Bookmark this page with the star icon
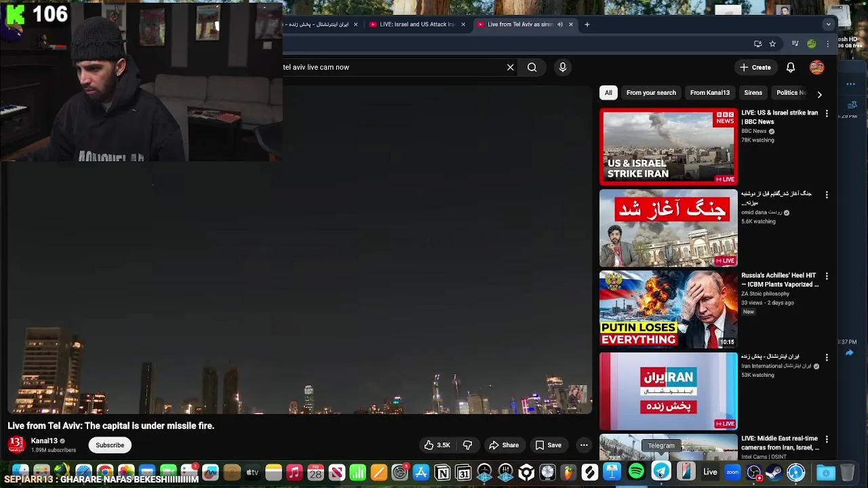The image size is (868, 488). coord(772,43)
